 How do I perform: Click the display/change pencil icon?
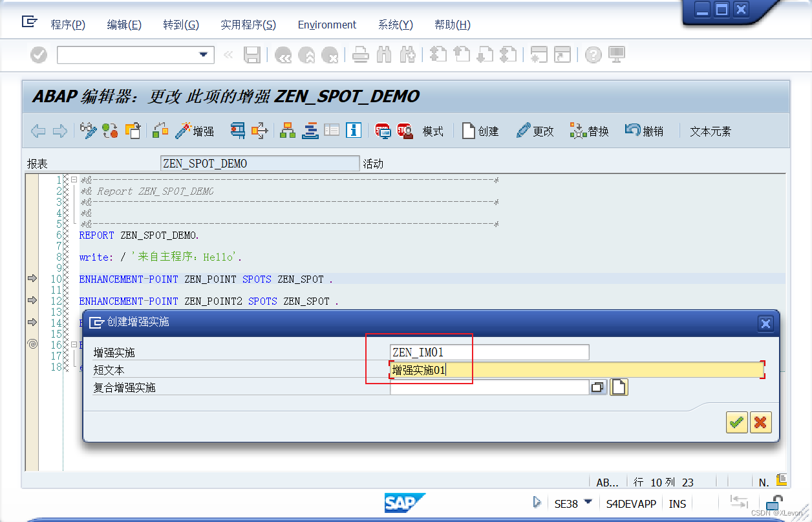[523, 131]
